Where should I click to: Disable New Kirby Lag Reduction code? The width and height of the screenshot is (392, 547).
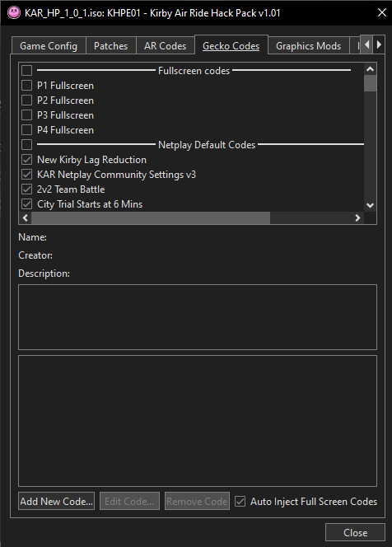click(x=27, y=160)
